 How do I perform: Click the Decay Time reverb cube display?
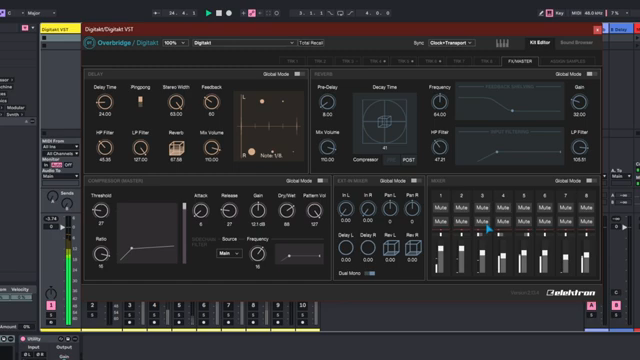click(384, 121)
